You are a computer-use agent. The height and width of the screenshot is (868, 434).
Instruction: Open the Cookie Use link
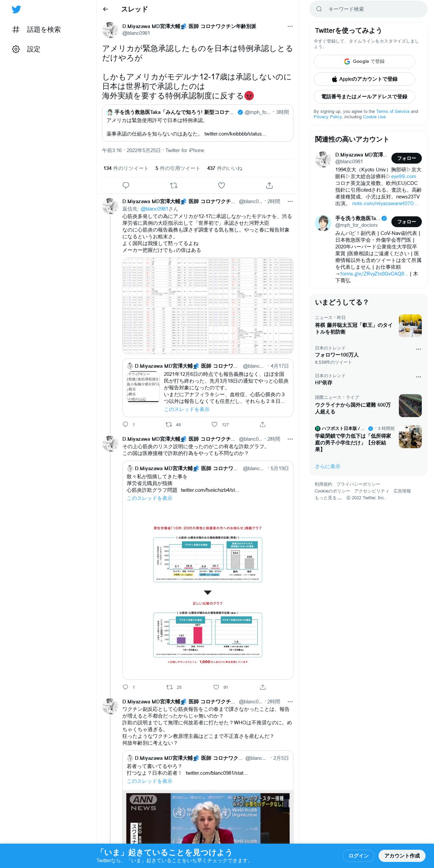tap(375, 117)
